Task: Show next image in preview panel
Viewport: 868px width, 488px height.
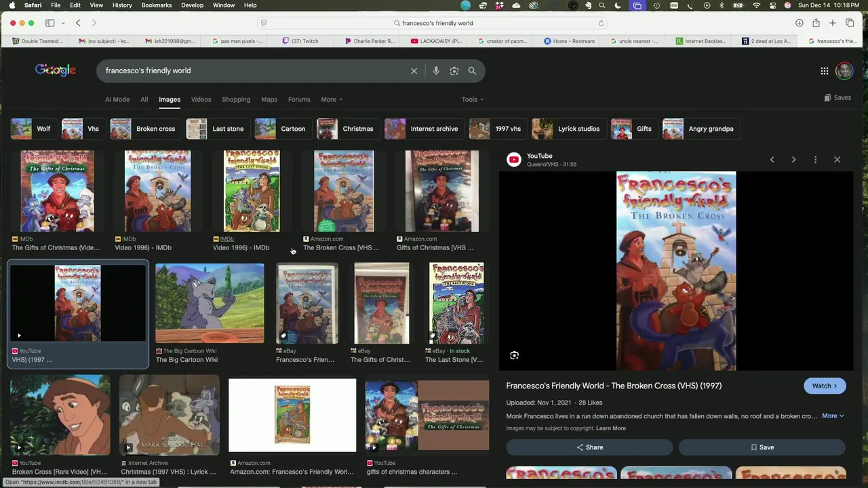Action: [793, 159]
